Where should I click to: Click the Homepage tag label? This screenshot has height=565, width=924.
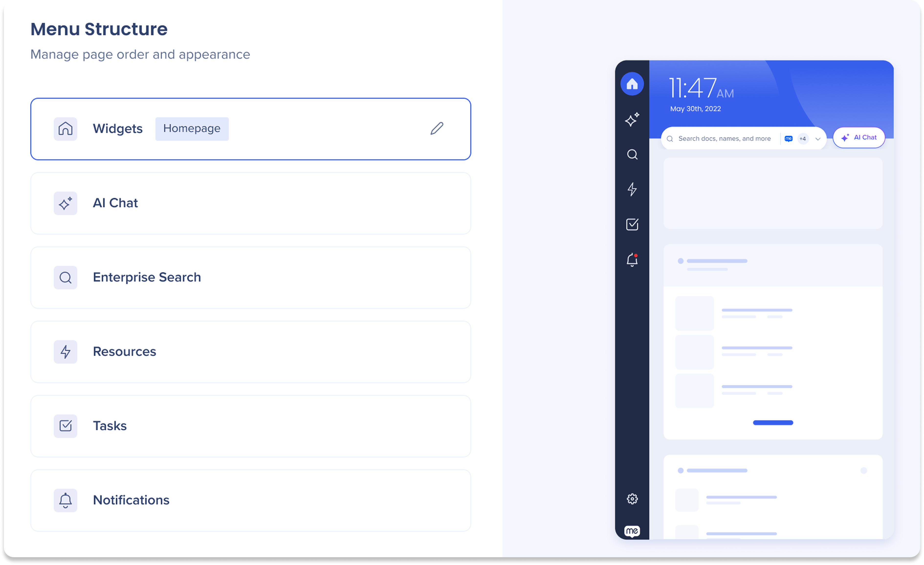click(192, 129)
